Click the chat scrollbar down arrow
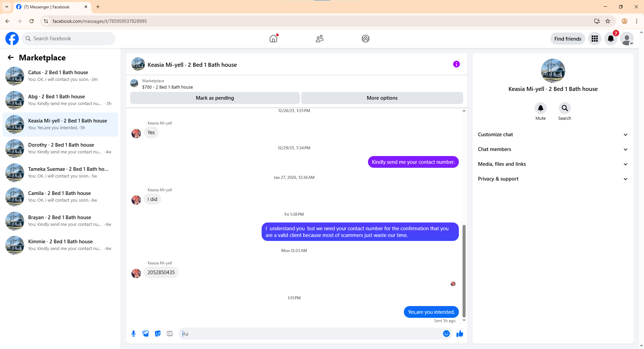Viewport: 644px width, 349px height. click(x=464, y=320)
